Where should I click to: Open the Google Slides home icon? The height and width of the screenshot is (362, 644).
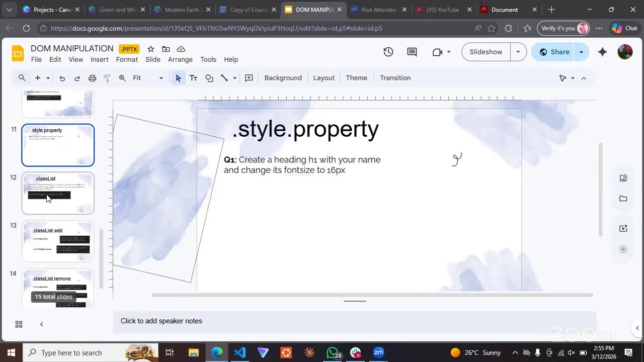coord(18,53)
